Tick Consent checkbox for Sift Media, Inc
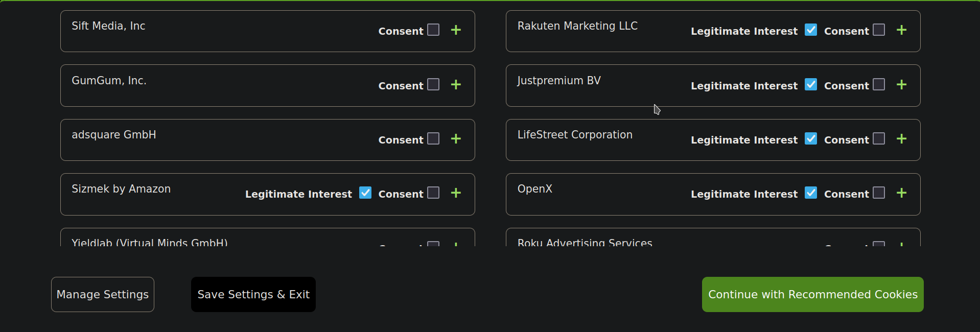 click(x=433, y=30)
